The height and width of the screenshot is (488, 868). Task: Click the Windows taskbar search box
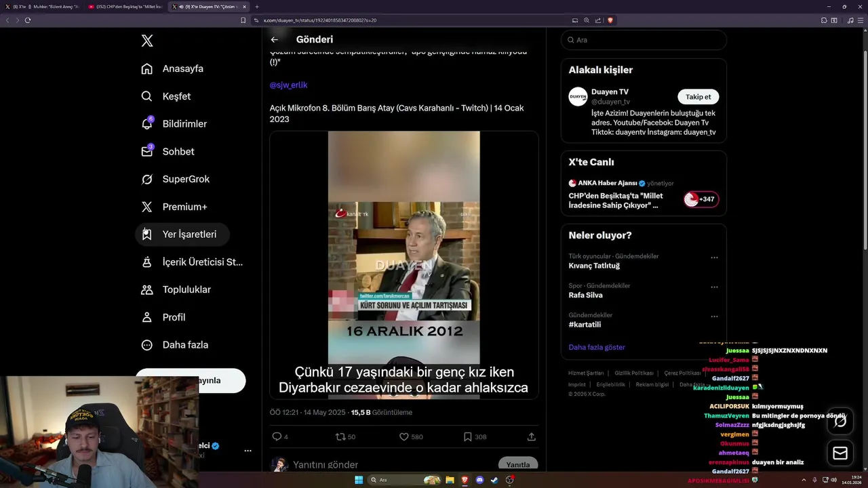point(403,480)
